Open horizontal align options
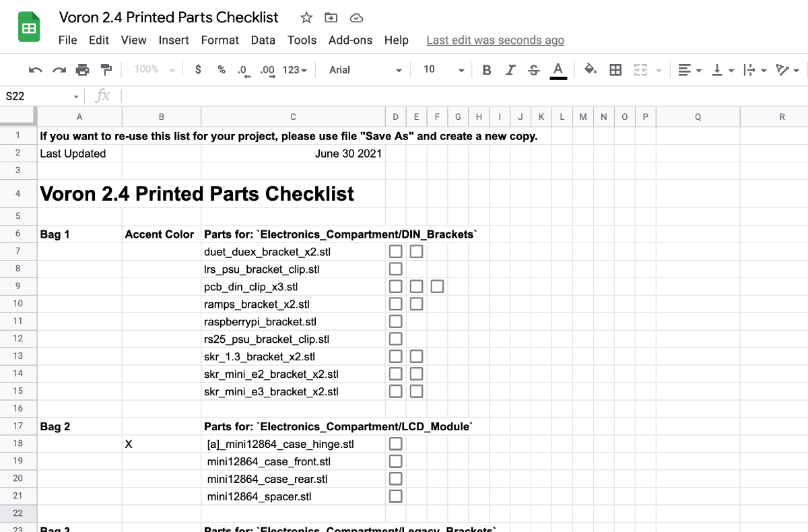808x532 pixels. pyautogui.click(x=689, y=70)
